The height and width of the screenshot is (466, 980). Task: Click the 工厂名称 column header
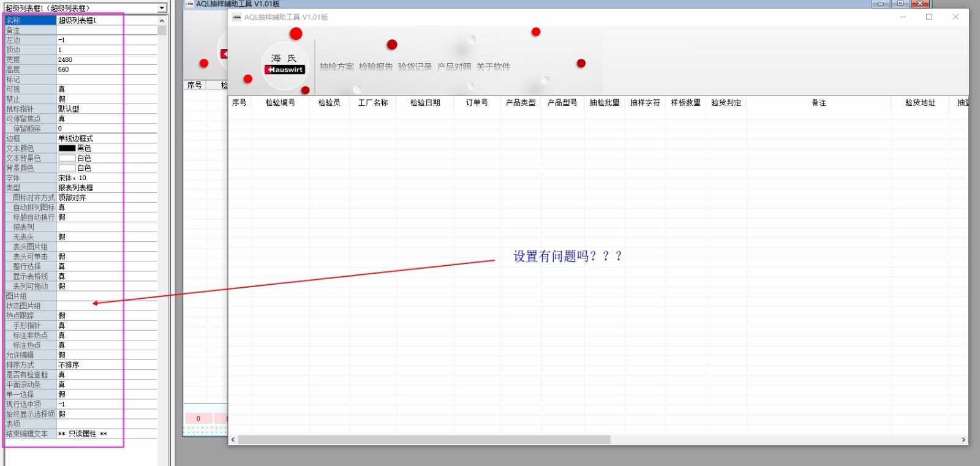(373, 103)
